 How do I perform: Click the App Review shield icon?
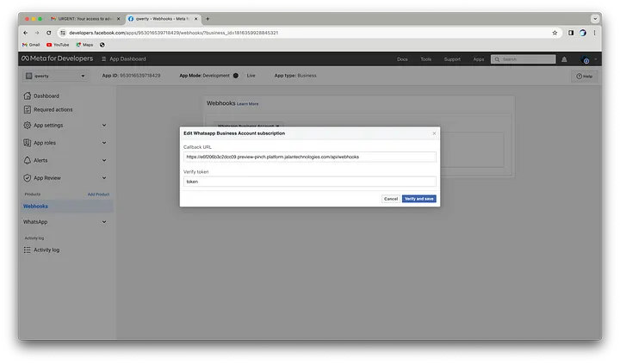[x=27, y=178]
